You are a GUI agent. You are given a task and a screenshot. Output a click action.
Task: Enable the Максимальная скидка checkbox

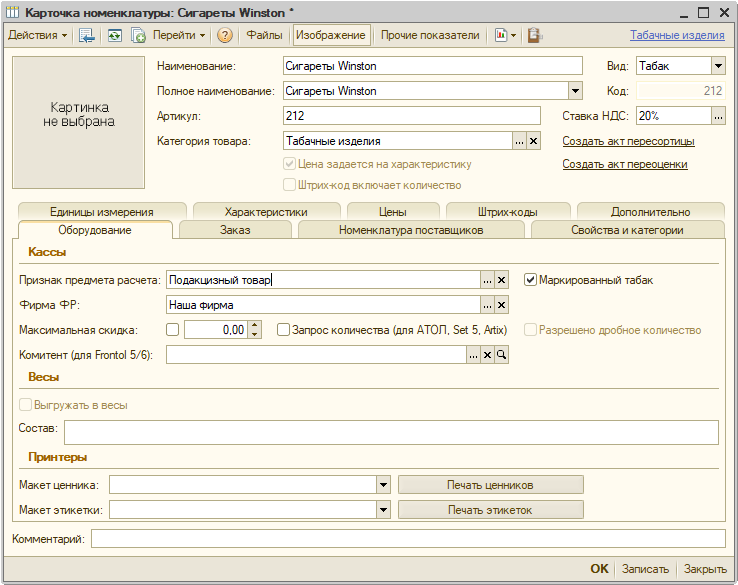pos(173,330)
